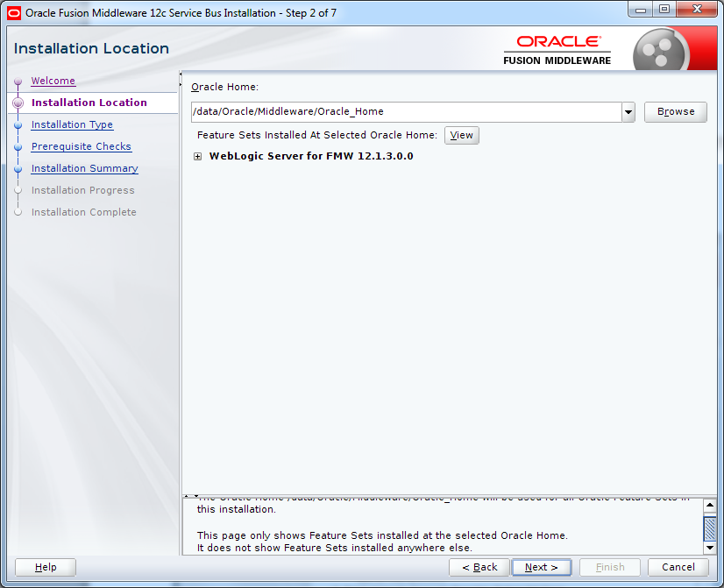Click the message pane scroll up arrow
Image resolution: width=724 pixels, height=588 pixels.
point(710,506)
